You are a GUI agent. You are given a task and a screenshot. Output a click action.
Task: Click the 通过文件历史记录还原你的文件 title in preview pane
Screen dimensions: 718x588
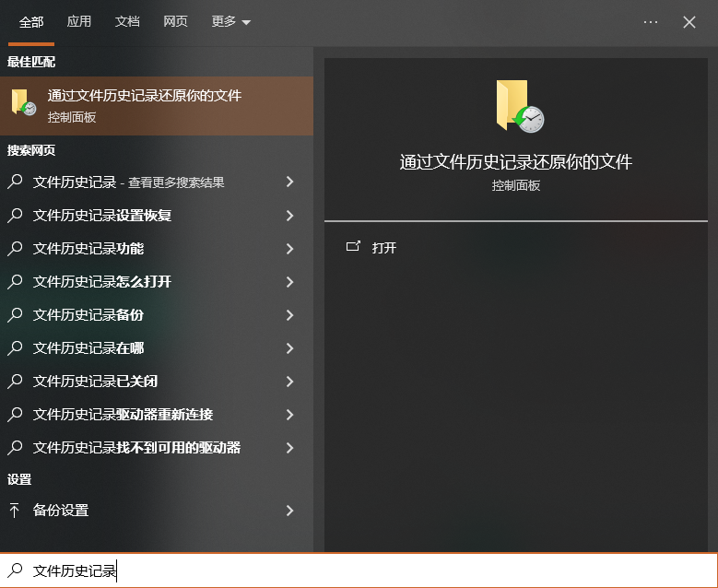click(x=516, y=162)
